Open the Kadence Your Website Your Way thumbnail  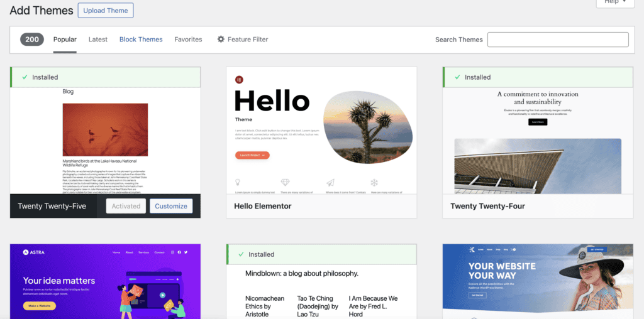pos(538,281)
